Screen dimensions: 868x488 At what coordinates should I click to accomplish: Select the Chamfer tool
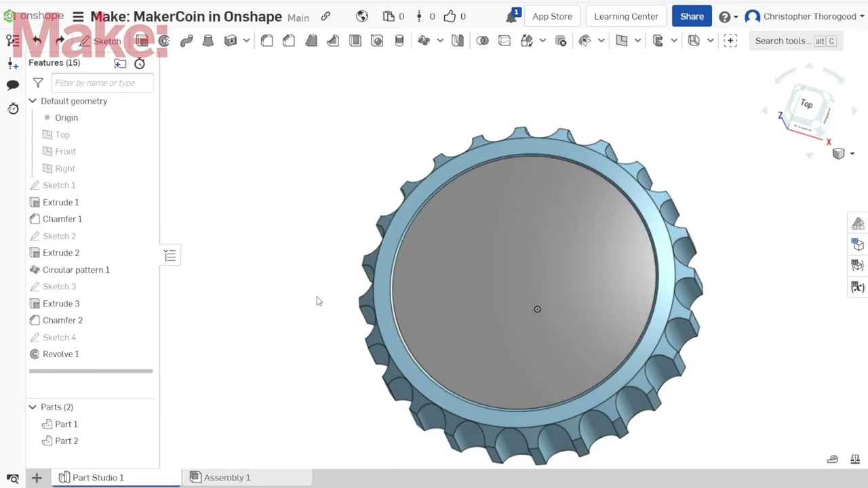point(289,41)
